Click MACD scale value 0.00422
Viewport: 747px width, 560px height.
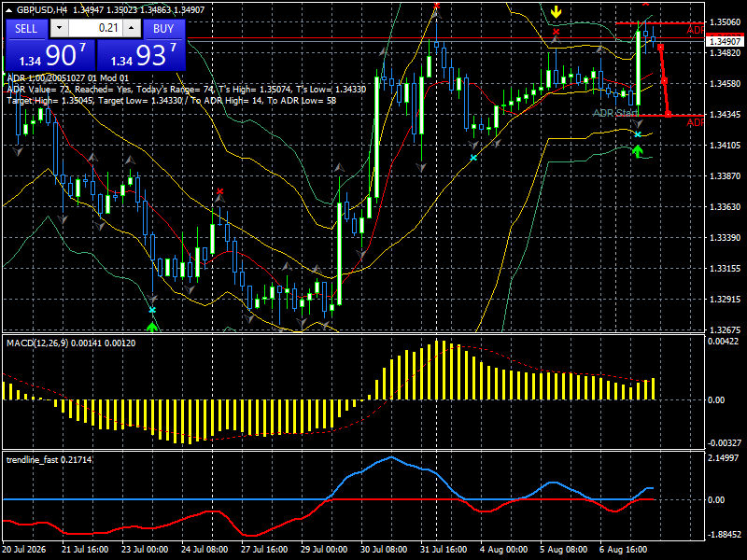(x=723, y=341)
